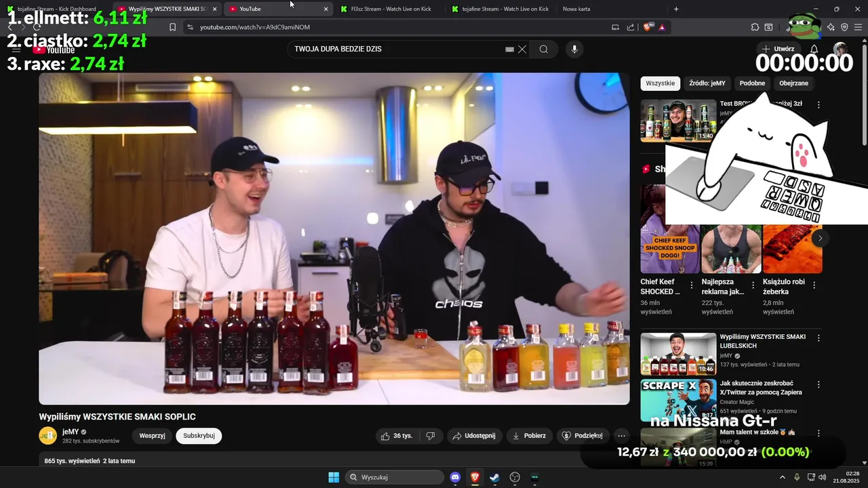
Task: Open Wypiliśmy WSZYSTKIE SMAKI LUBELSKICH thumbnail
Action: coord(678,354)
